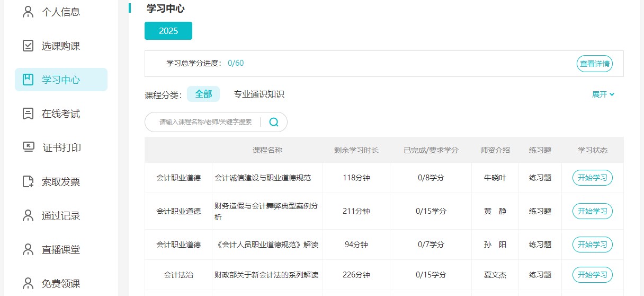Start learning 财政部关于新会计法的系列解读

pyautogui.click(x=592, y=275)
